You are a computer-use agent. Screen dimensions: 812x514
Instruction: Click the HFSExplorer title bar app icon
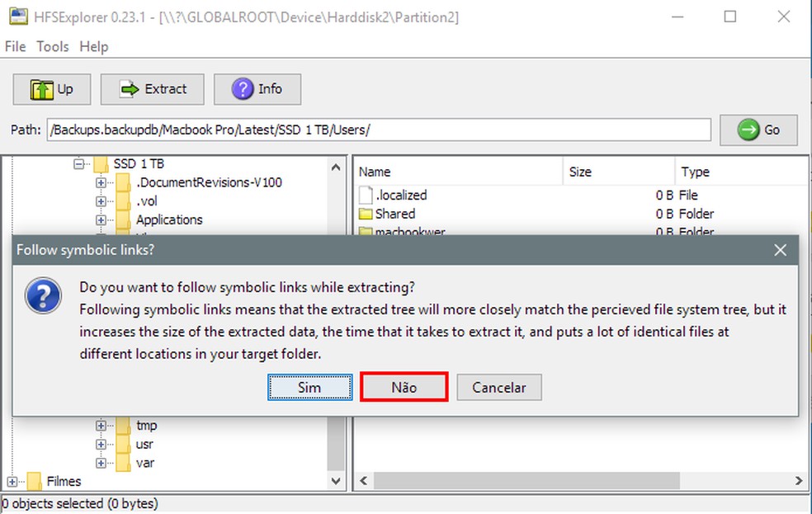[x=19, y=17]
